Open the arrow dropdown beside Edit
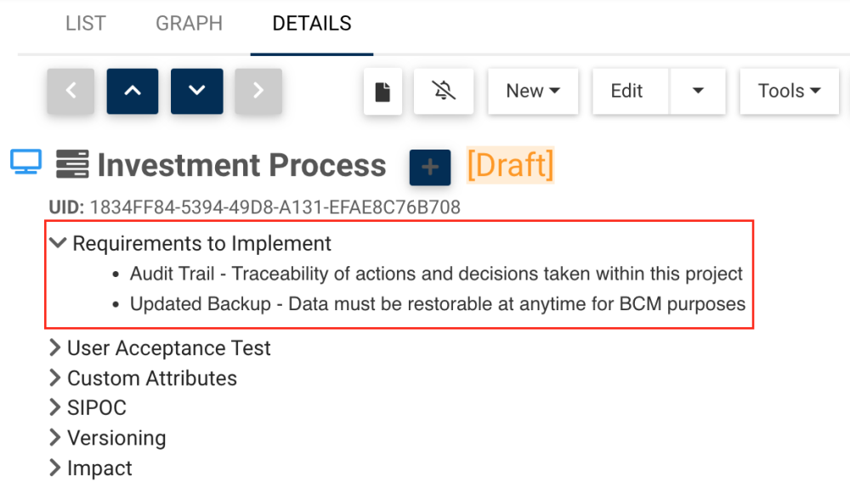This screenshot has height=504, width=850. pos(698,91)
